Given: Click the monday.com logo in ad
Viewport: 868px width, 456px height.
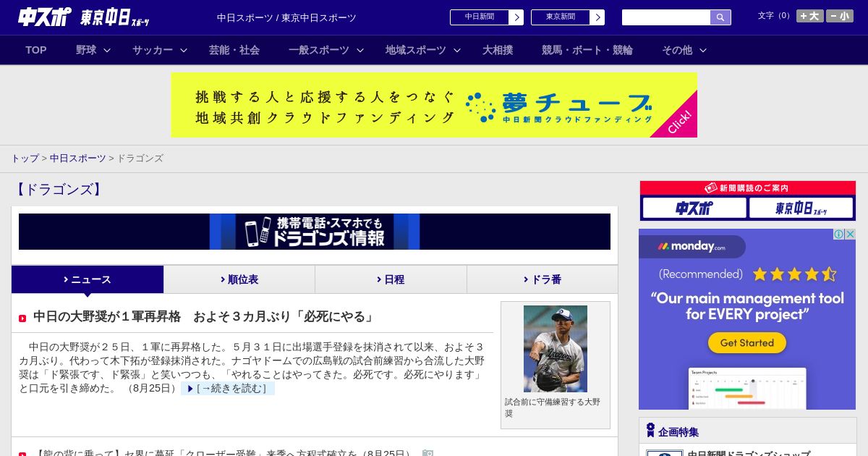Looking at the screenshot, I should pos(692,246).
